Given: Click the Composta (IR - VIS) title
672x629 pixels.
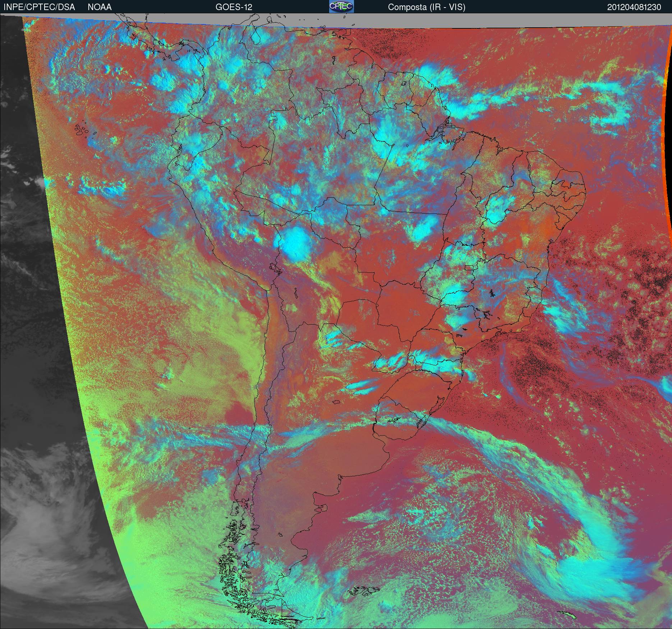Looking at the screenshot, I should (427, 7).
